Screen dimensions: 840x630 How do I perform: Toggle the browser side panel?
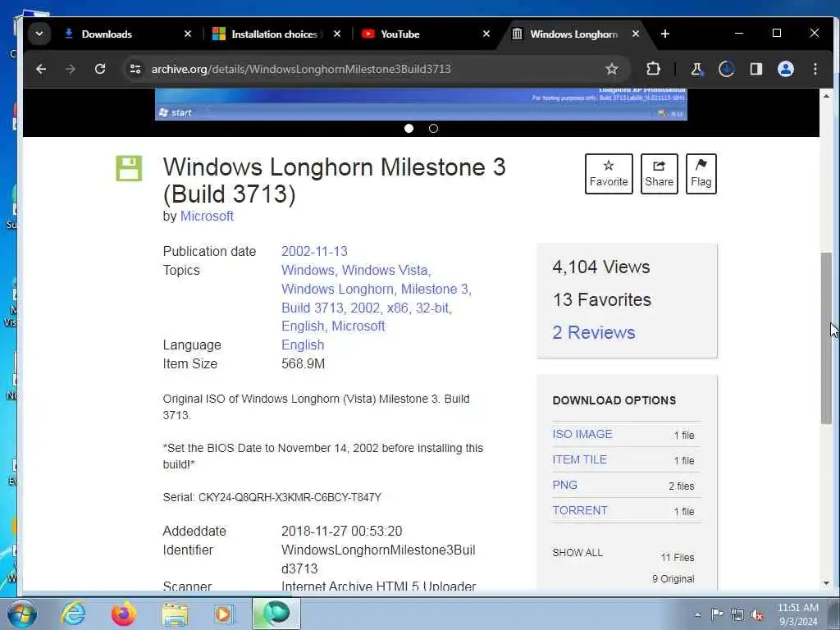[x=756, y=69]
